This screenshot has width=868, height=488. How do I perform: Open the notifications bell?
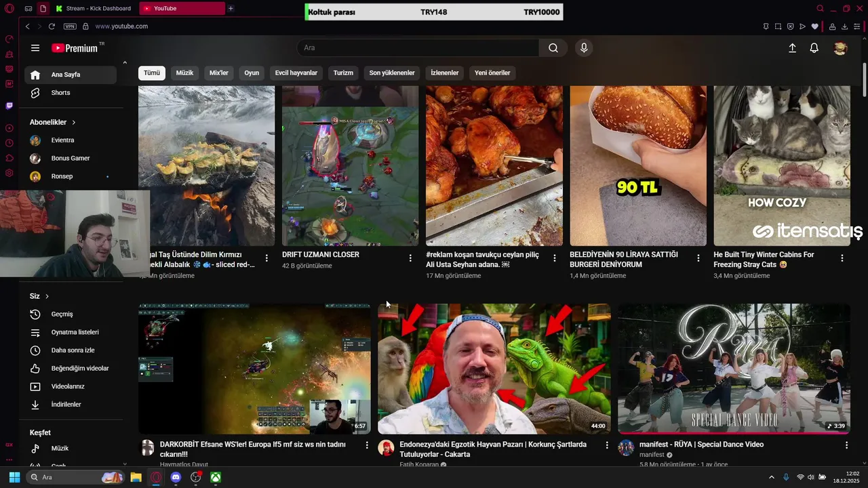(x=814, y=48)
